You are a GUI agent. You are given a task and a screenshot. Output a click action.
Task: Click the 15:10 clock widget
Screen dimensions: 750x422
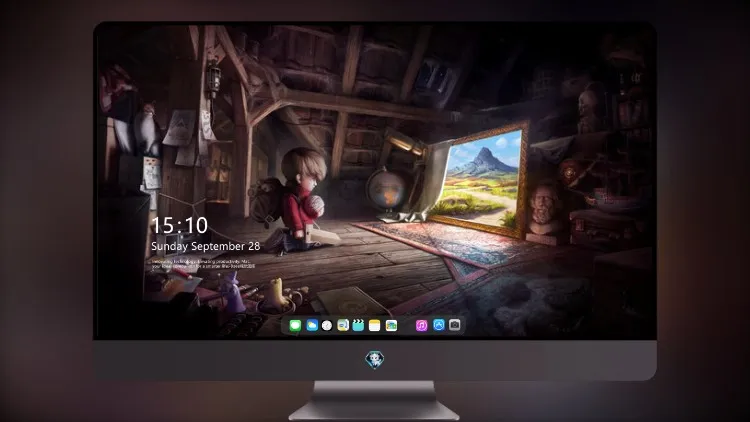coord(180,225)
